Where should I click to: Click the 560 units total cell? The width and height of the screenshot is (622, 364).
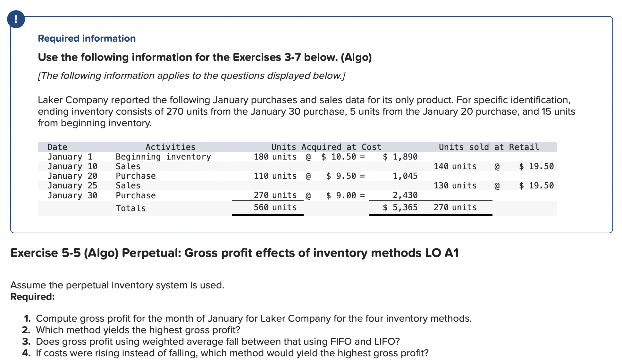point(275,207)
